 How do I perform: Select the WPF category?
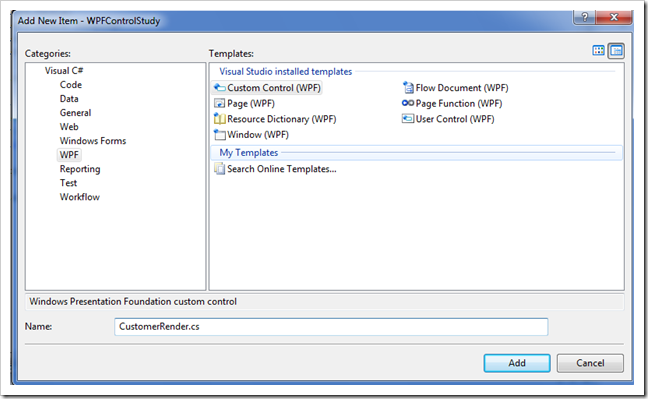pos(69,155)
